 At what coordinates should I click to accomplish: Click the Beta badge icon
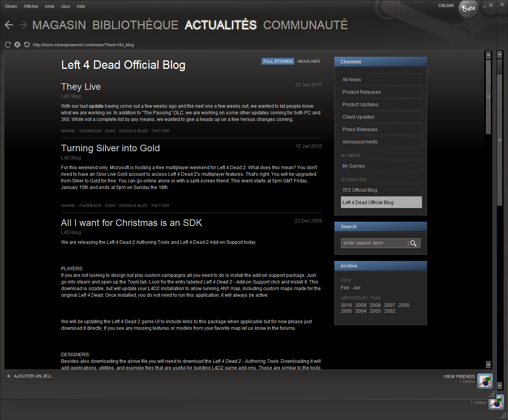coord(468,8)
